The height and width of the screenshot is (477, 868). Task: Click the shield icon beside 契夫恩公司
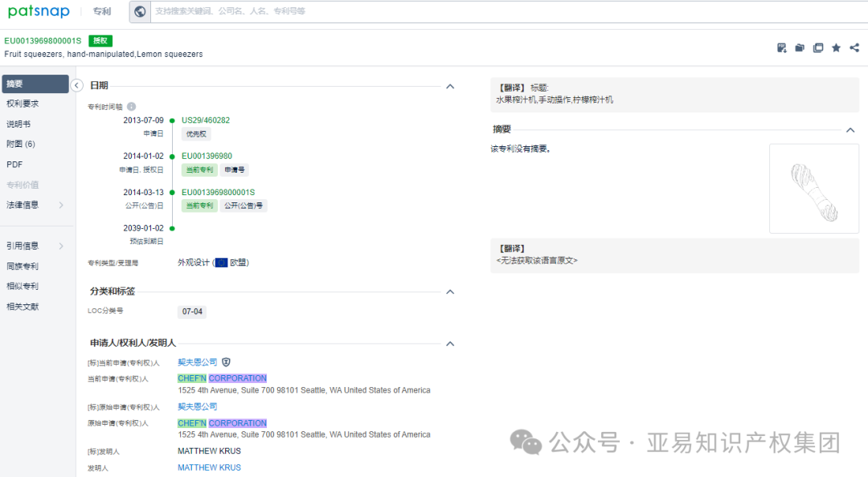coord(225,362)
